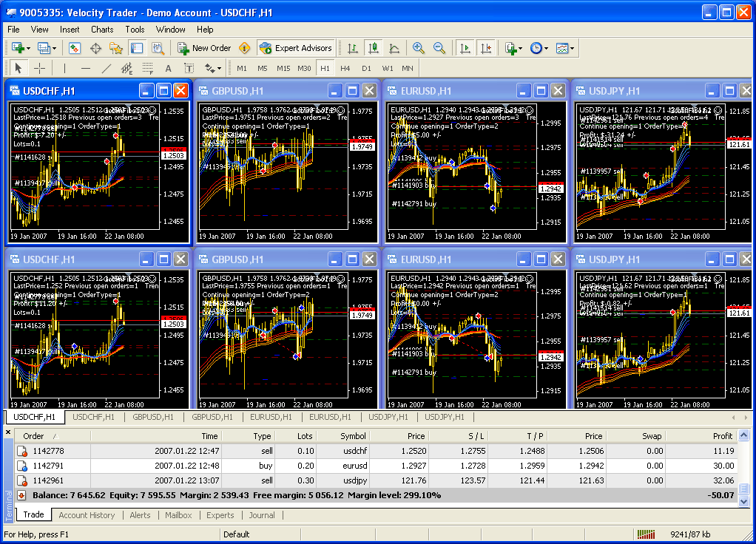Viewport: 756px width, 544px height.
Task: Toggle candlestick chart mode
Action: (x=374, y=48)
